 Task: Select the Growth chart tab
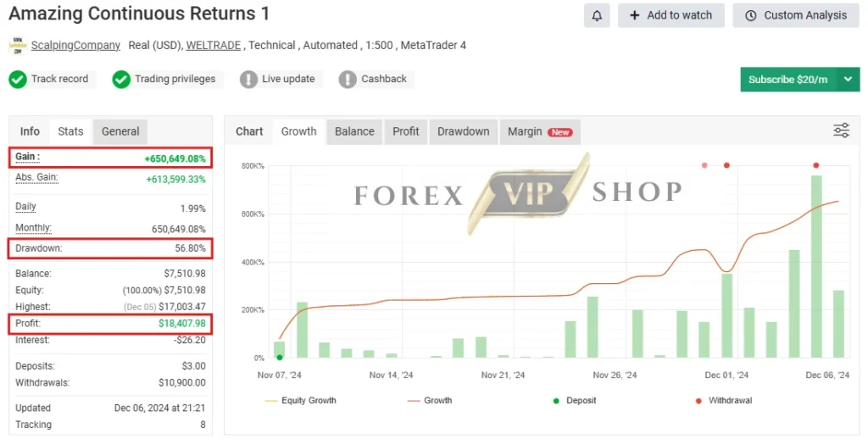299,131
